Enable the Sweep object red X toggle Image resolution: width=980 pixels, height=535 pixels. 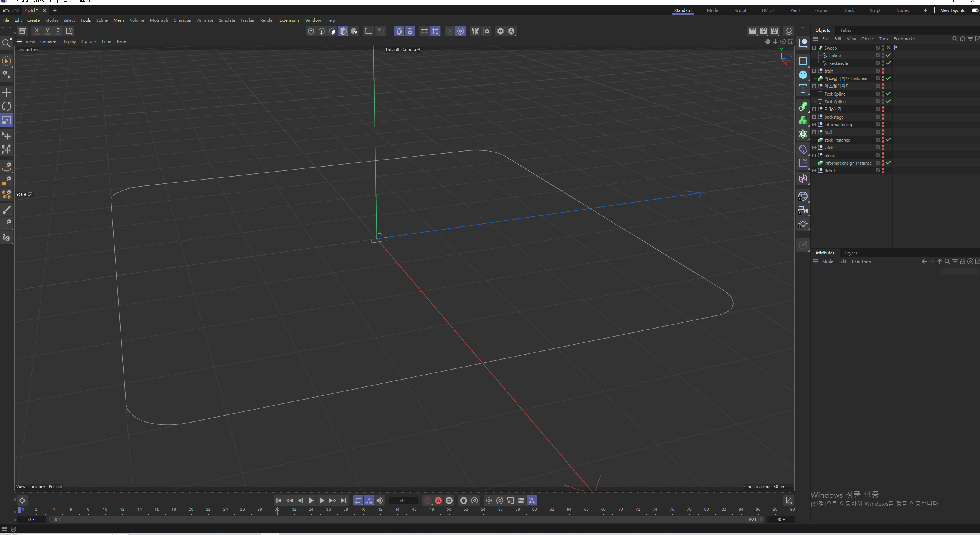[888, 48]
